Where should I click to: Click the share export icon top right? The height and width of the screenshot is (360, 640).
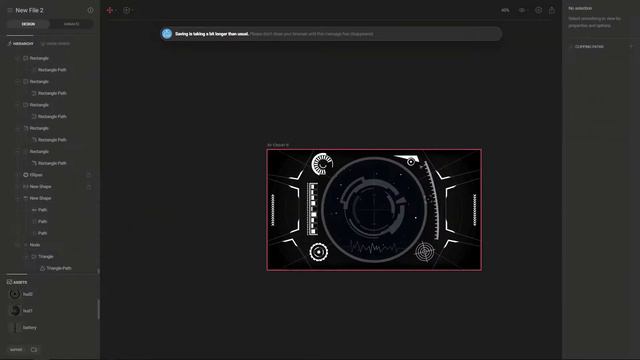pyautogui.click(x=552, y=10)
